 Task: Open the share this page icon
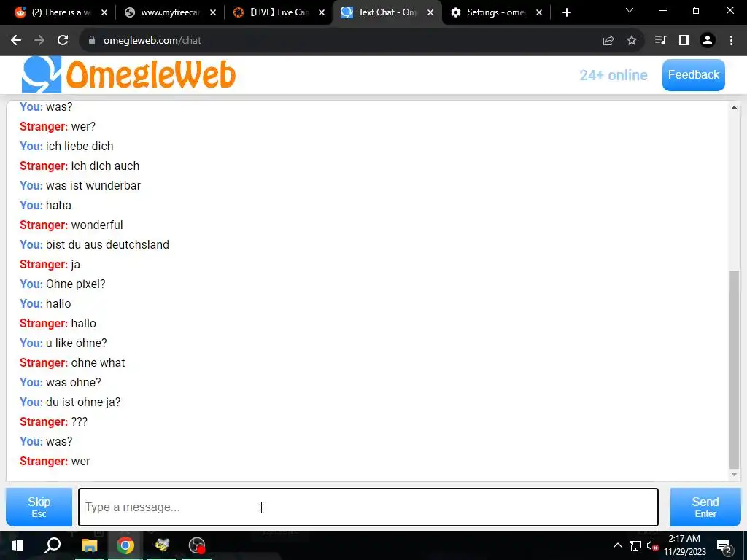608,41
